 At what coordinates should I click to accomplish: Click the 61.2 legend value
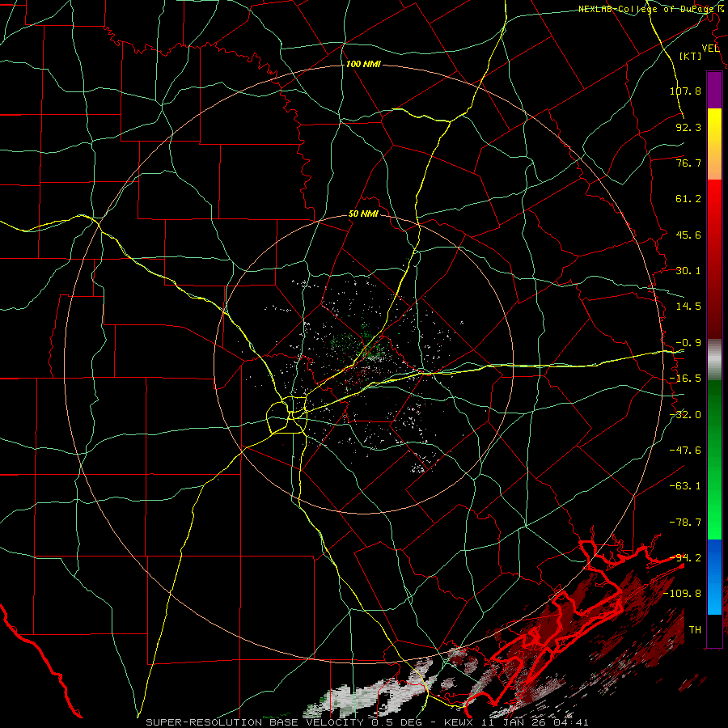tap(688, 199)
